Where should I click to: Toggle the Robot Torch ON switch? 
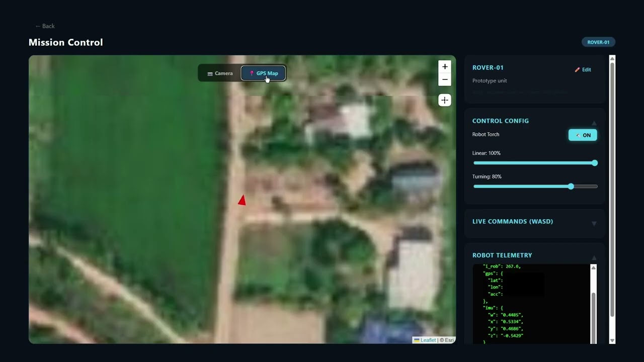click(583, 135)
